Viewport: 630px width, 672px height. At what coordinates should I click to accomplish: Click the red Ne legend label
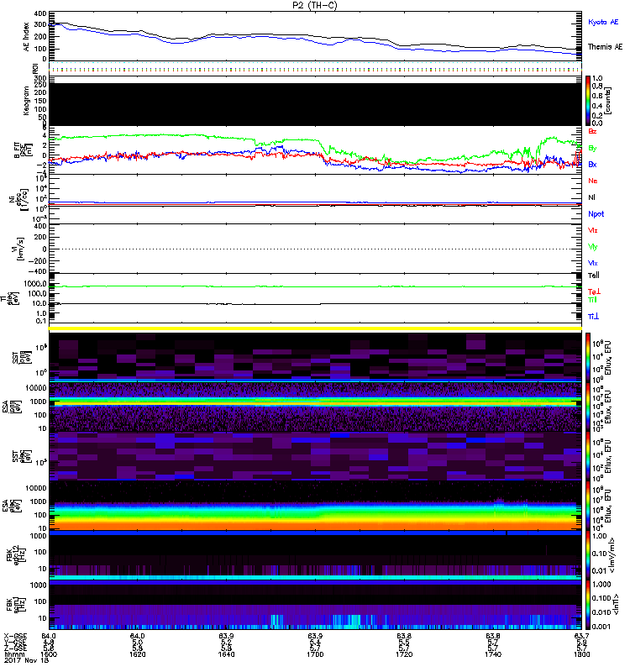tap(593, 181)
